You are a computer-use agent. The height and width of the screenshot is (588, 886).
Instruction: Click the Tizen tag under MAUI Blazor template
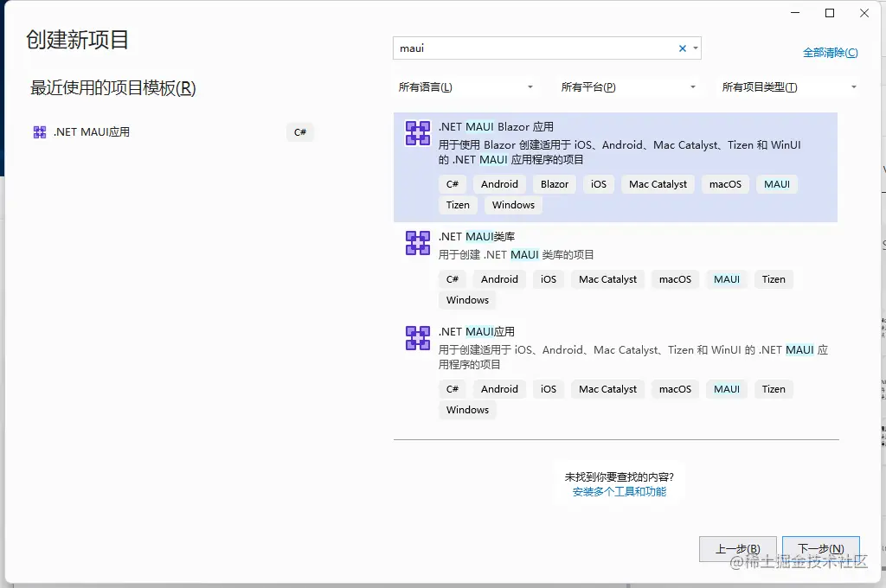click(458, 205)
